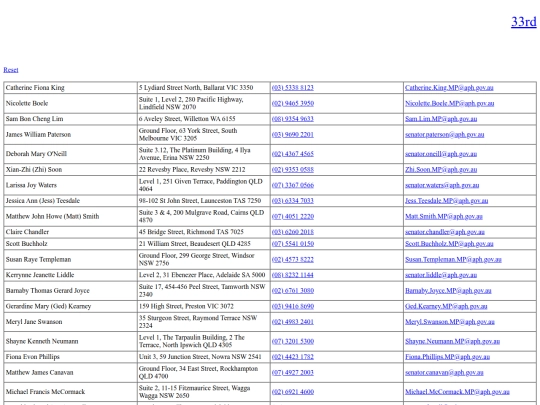540x405 pixels.
Task: Select the name Larissa Joy Waters
Action: pyautogui.click(x=31, y=185)
